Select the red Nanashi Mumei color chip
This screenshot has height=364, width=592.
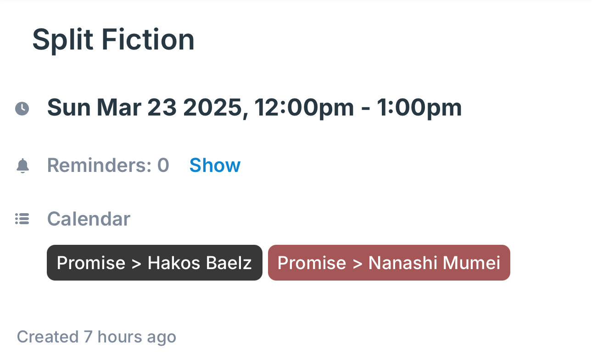389,263
